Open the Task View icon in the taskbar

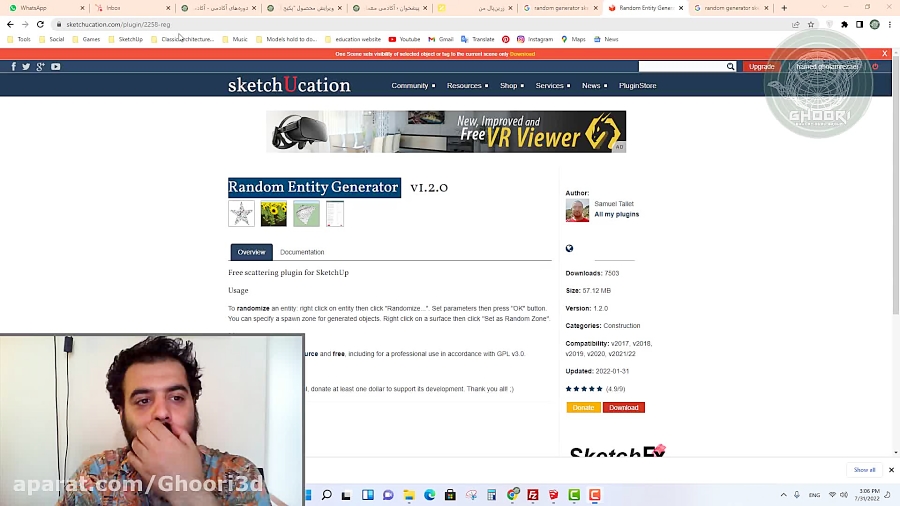click(x=346, y=495)
